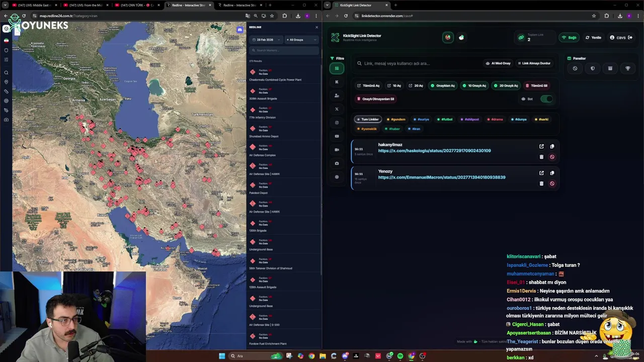Filter links by user icon in sidebar
Viewport: 644px width, 362px height.
(337, 96)
